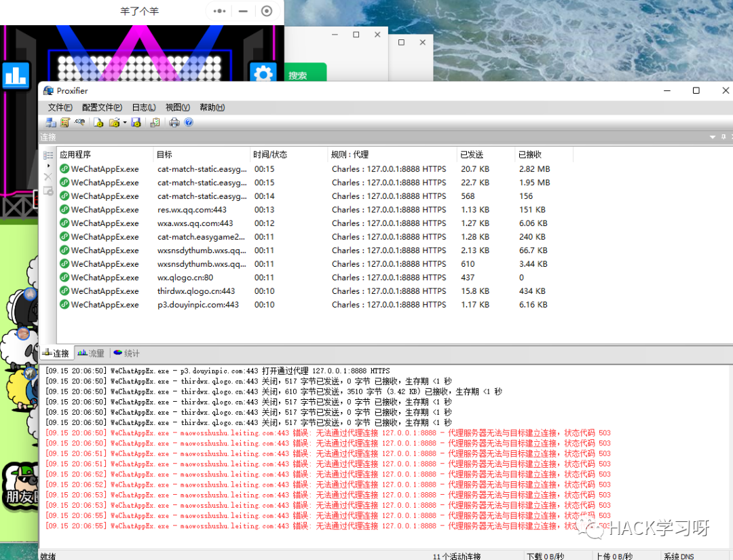
Task: Open 连接 panel dropdown arrow
Action: pos(713,137)
